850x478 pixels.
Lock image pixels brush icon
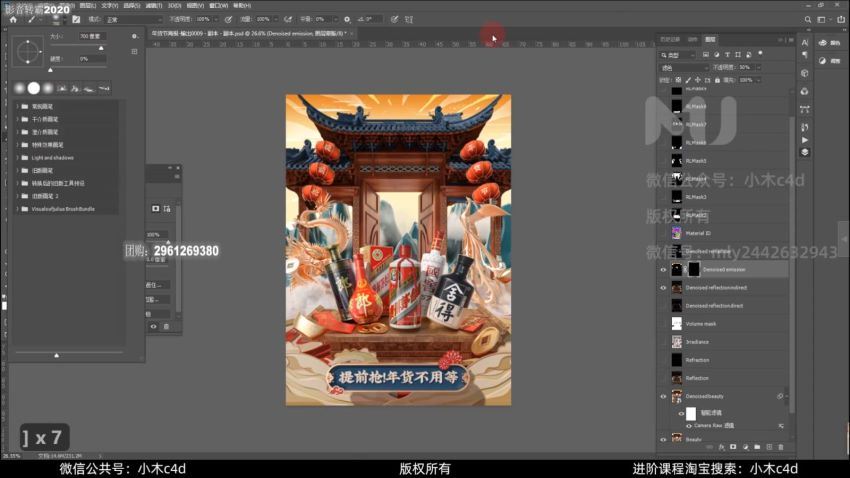point(688,80)
